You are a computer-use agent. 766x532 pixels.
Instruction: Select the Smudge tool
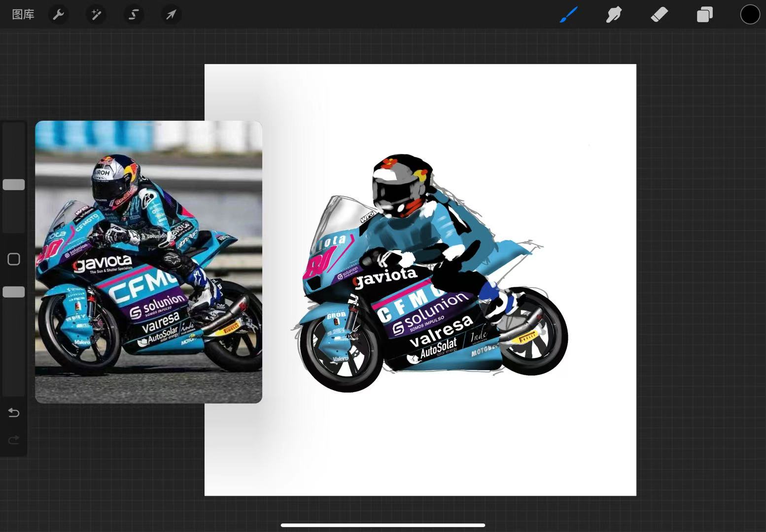coord(614,15)
